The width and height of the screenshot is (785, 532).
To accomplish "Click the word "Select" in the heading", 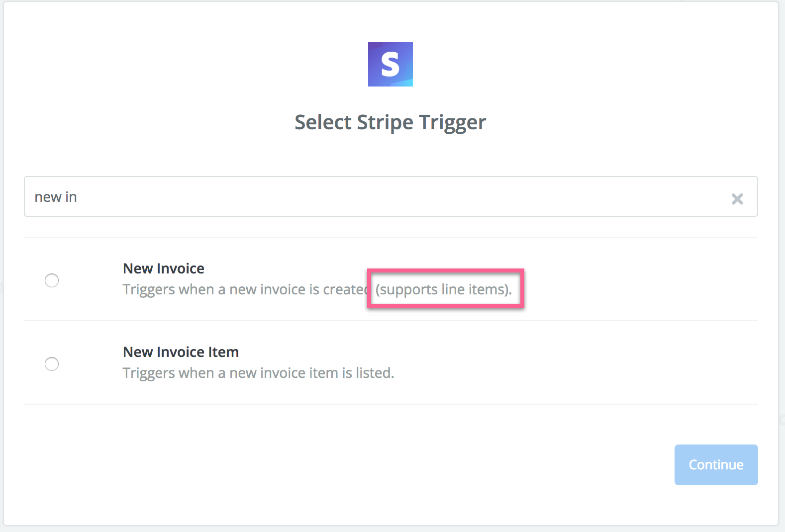I will click(x=323, y=122).
